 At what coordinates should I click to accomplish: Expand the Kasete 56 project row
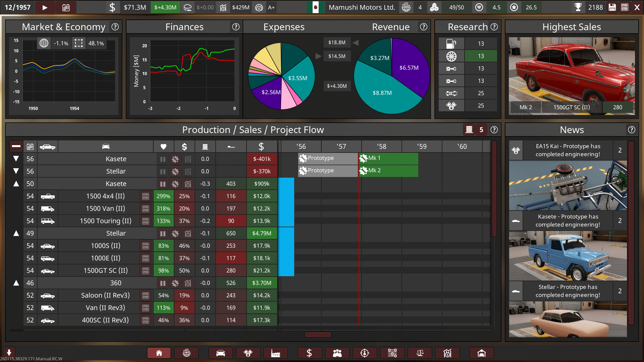click(16, 159)
